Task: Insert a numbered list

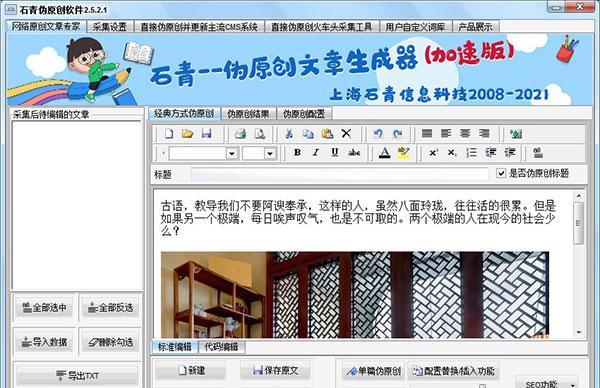Action: tap(471, 153)
